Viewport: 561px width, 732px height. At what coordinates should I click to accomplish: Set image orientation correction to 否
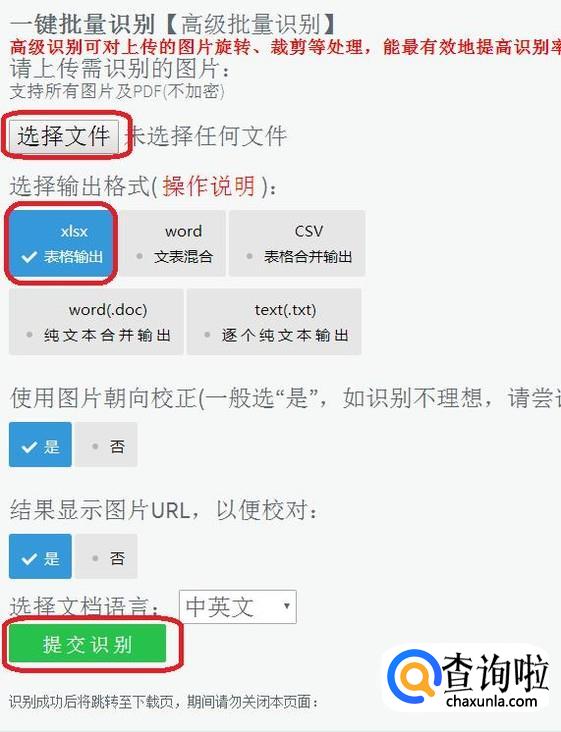[x=106, y=444]
